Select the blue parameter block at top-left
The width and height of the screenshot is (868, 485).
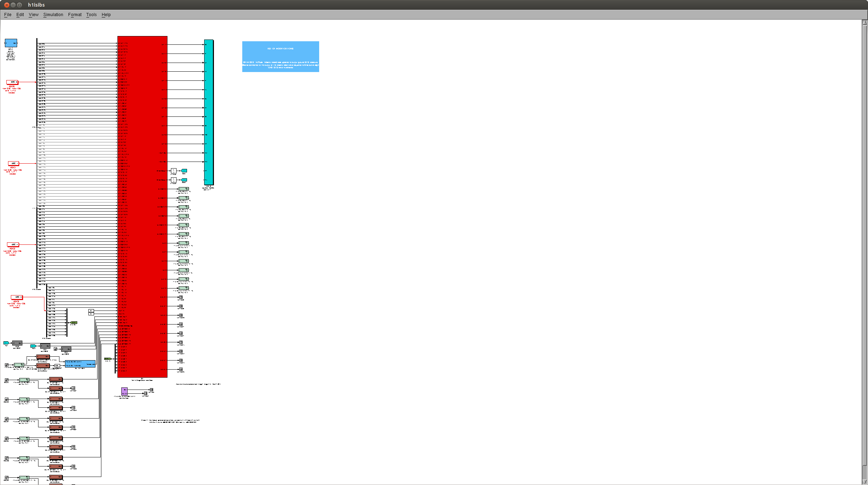[11, 43]
